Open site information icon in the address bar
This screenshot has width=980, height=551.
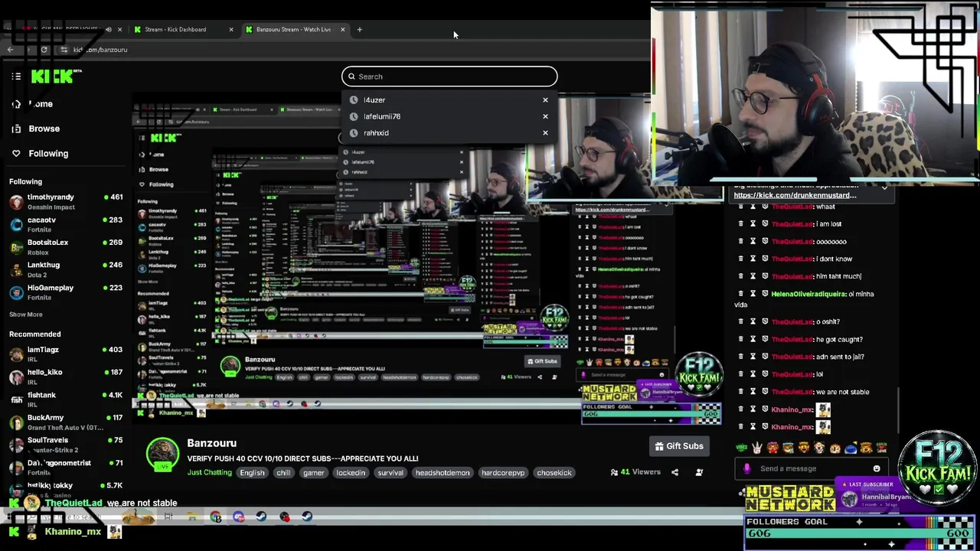64,50
